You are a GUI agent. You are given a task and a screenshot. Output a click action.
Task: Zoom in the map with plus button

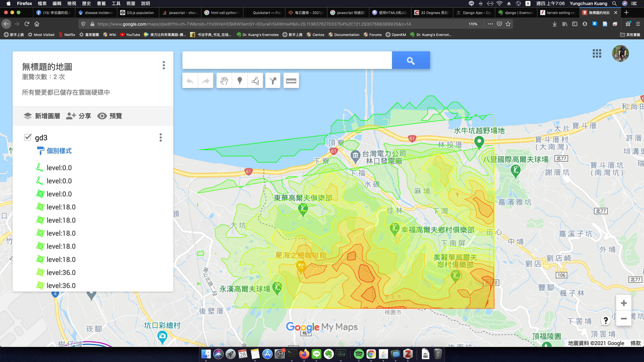pos(624,303)
